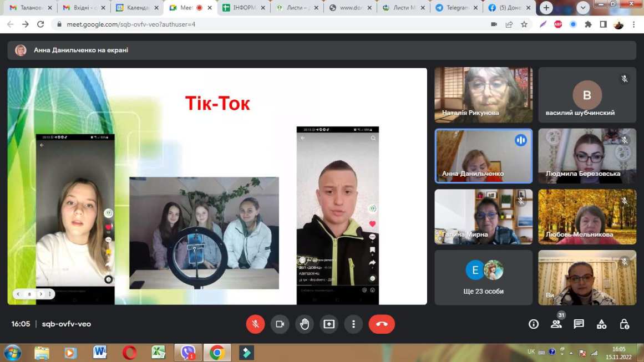Show the participants list with 31 people
644x362 pixels.
556,324
